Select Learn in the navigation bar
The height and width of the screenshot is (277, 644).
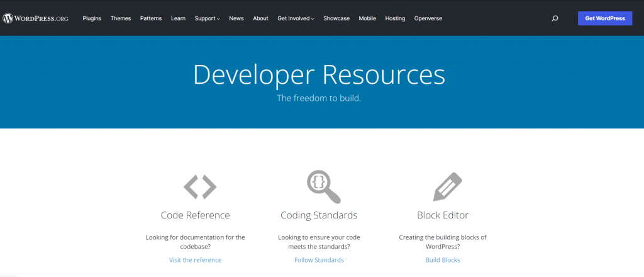pos(178,18)
